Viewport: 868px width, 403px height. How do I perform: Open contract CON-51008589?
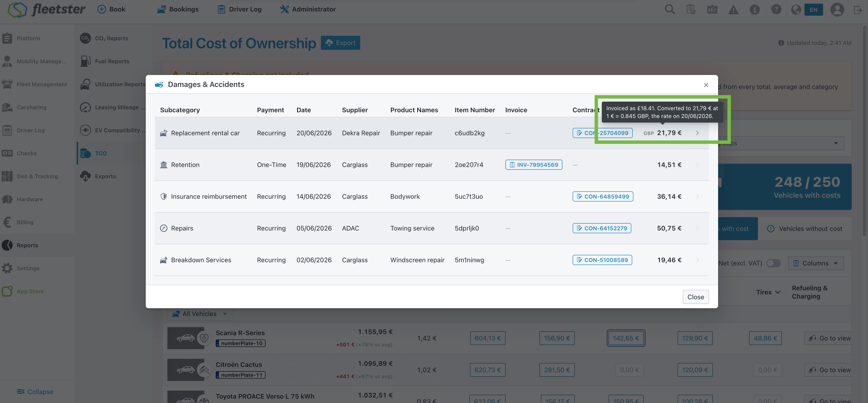602,260
